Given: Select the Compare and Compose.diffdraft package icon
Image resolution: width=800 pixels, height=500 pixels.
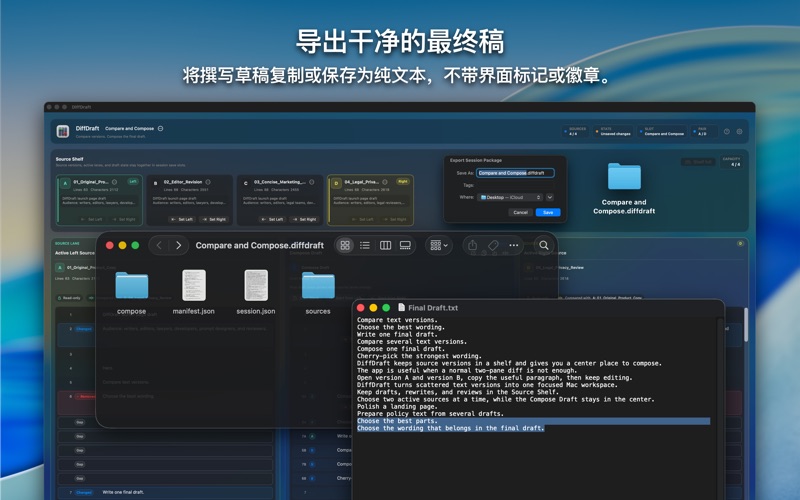Looking at the screenshot, I should click(x=624, y=177).
